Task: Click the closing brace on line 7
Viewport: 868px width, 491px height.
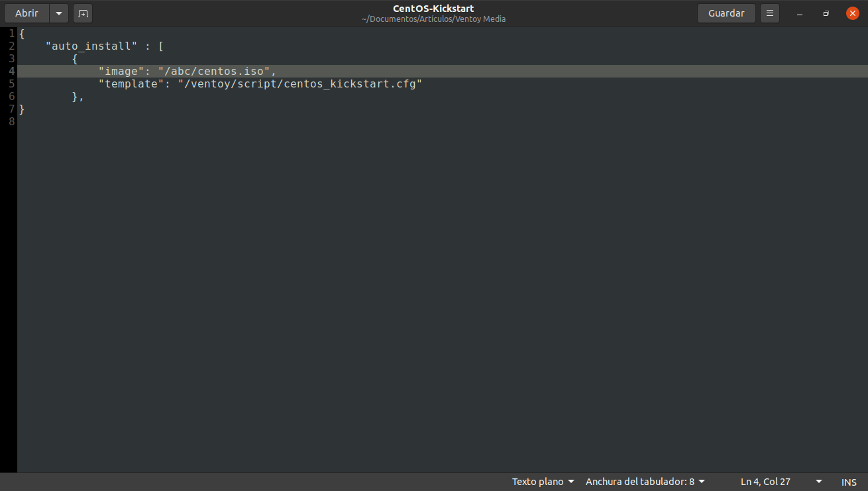Action: click(22, 109)
